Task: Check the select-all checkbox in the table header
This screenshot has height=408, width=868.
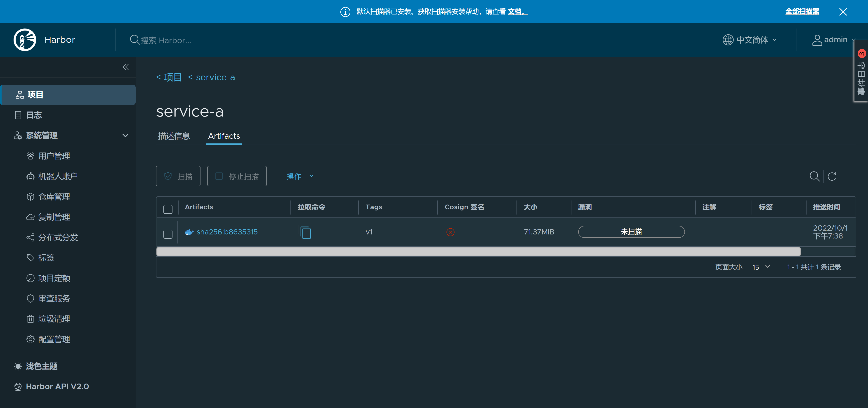Action: 168,209
